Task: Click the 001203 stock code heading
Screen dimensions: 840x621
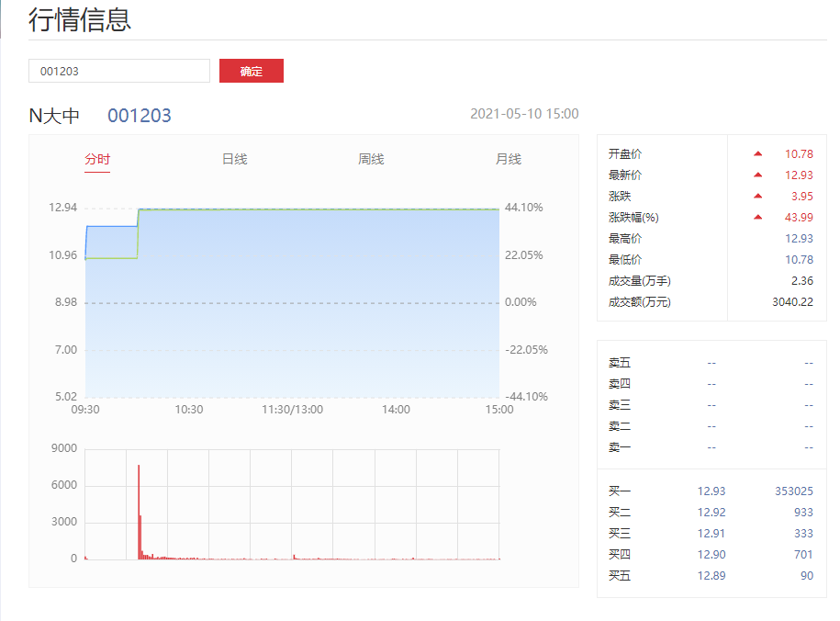Action: point(140,115)
